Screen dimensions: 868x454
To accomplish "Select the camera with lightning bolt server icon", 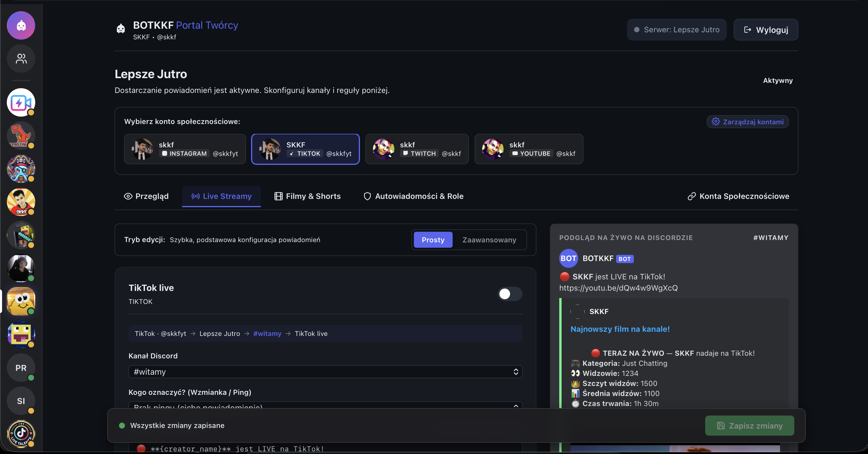I will click(21, 102).
